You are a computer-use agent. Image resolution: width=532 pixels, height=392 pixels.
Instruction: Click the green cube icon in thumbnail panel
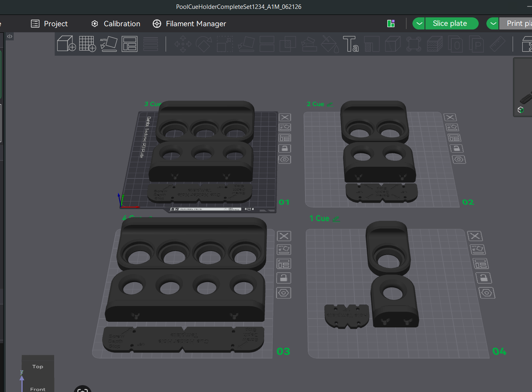point(521,110)
